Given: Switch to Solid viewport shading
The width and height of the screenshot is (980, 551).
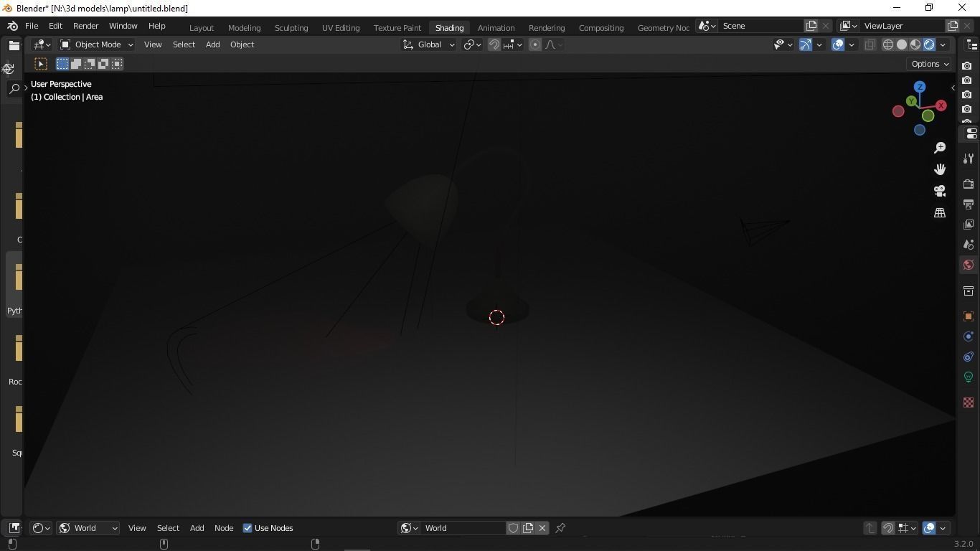Looking at the screenshot, I should pos(902,44).
